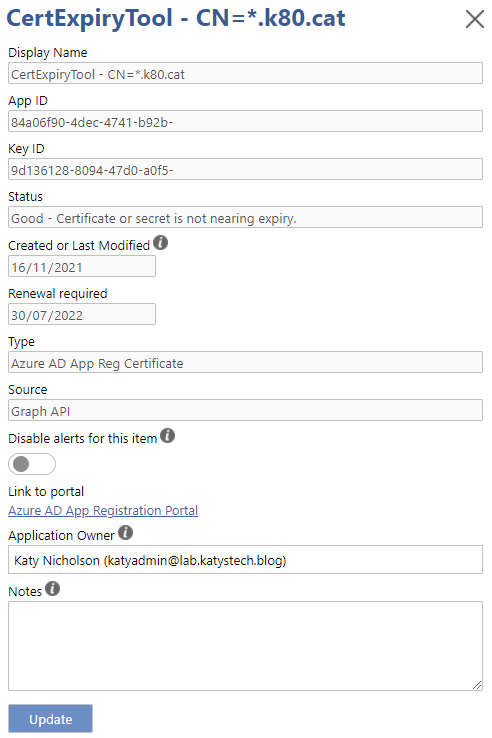This screenshot has height=738, width=492.
Task: Click the Renewal required date 30/07/2022
Action: point(82,314)
